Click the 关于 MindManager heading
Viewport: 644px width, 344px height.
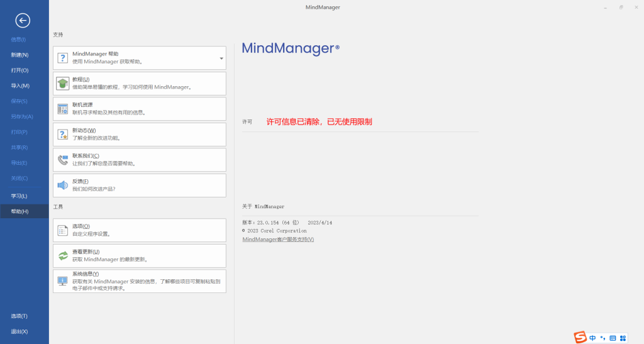[263, 206]
